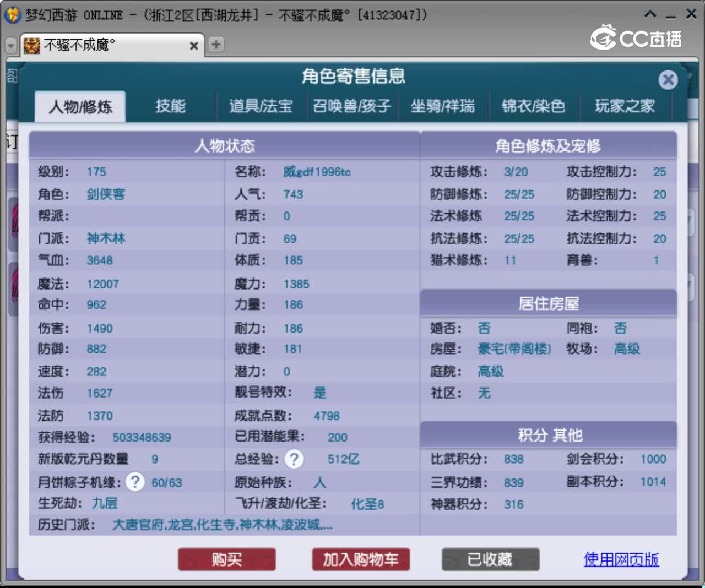Click the 获得经验 value 503348639
This screenshot has width=705, height=588.
coord(142,438)
